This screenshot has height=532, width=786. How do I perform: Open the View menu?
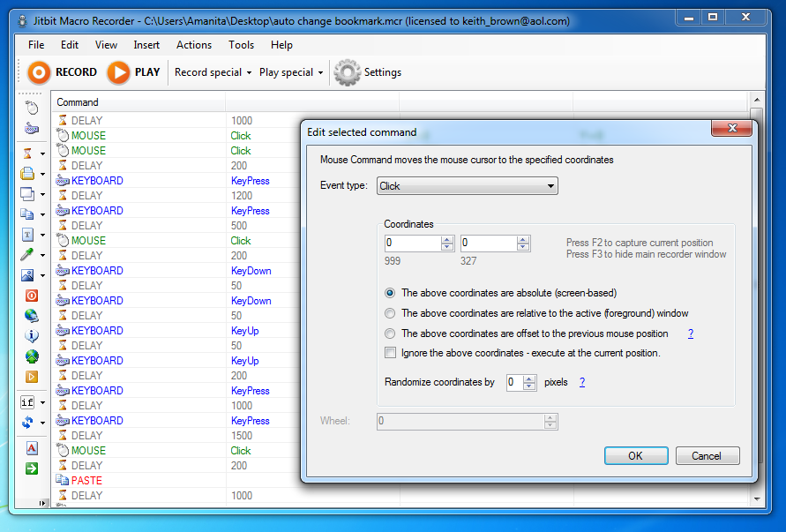106,45
